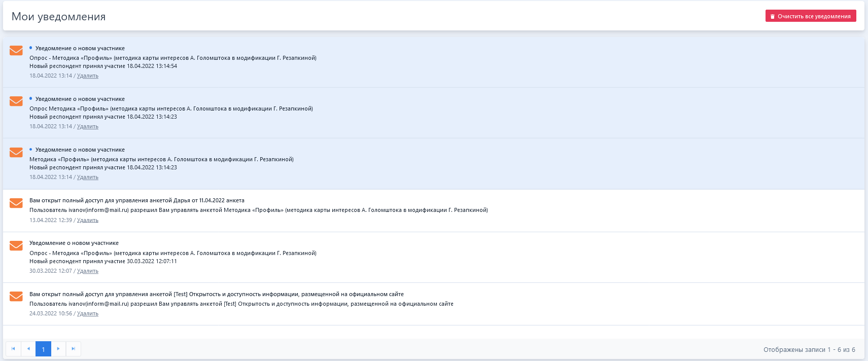868x361 pixels.
Task: Click 'Мои уведомления' page heading
Action: point(58,17)
